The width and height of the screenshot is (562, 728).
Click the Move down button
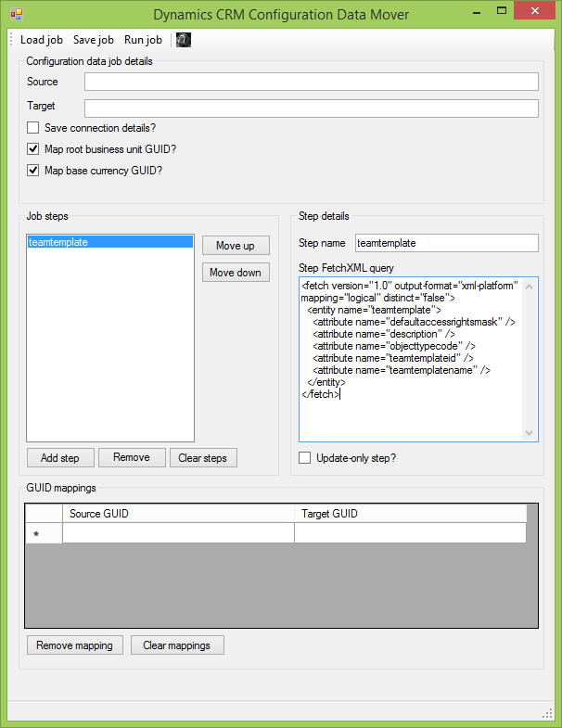pos(236,273)
